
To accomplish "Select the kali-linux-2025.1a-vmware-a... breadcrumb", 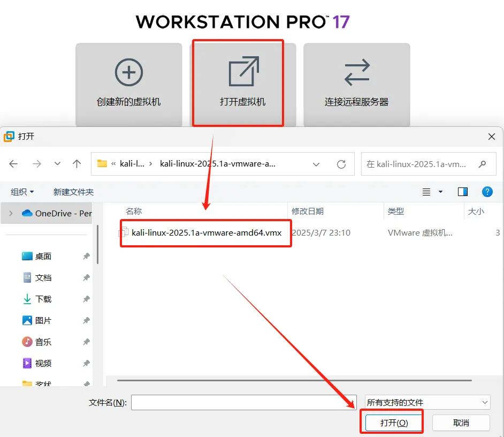I will point(218,163).
